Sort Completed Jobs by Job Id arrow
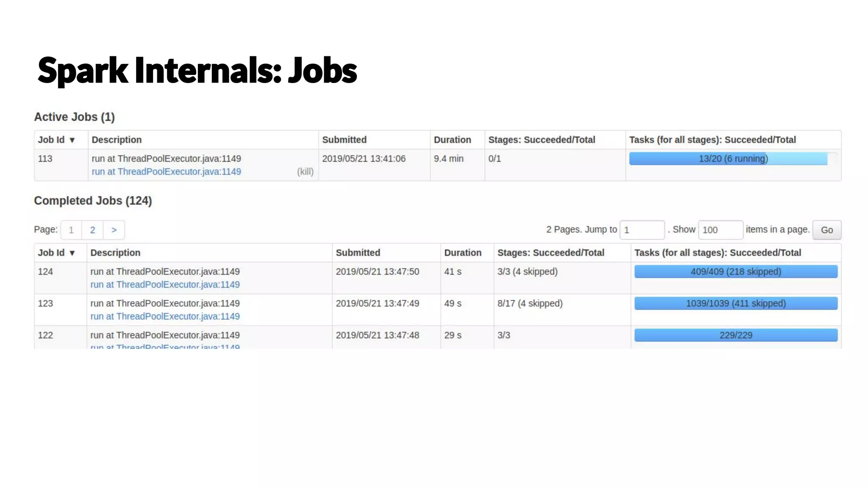The image size is (868, 488). pyautogui.click(x=72, y=253)
